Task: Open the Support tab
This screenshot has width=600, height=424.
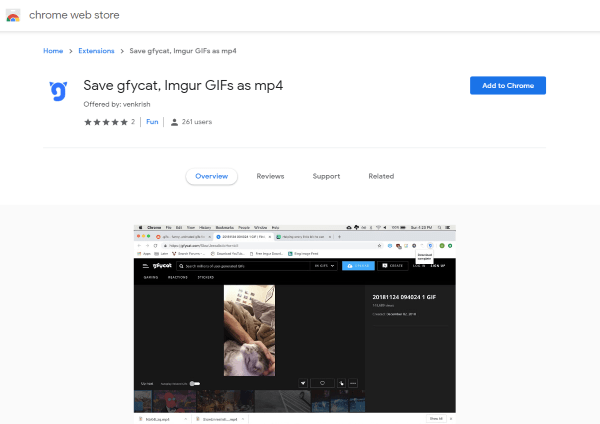Action: 326,176
